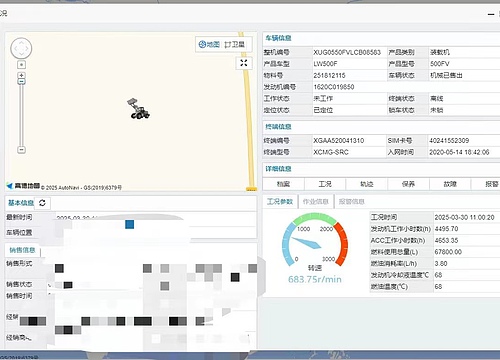Click terminal number XGAA520041310
500x360 pixels.
[339, 141]
